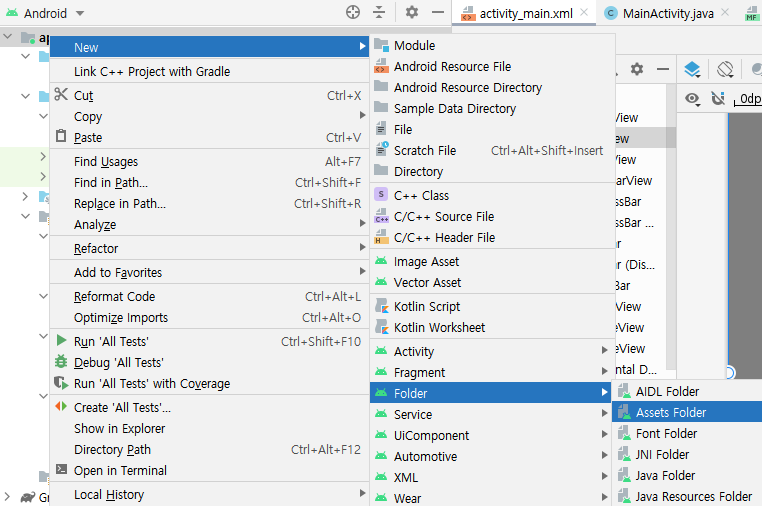
Task: Expand the Activity submenu arrow
Action: [604, 350]
